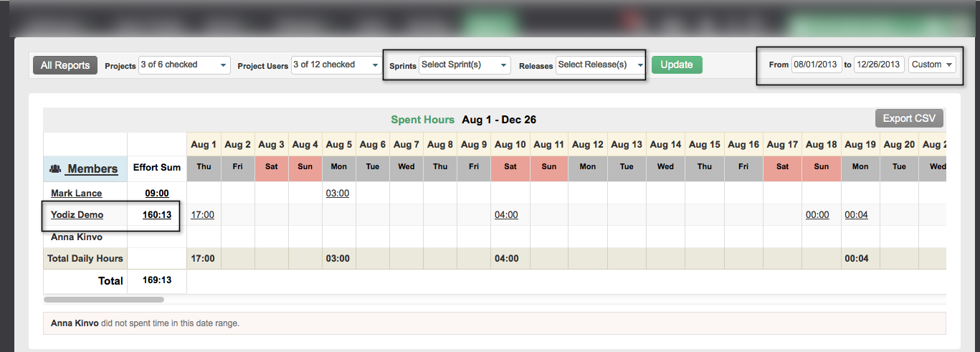Click Mark Lance's 09:00 effort sum
980x352 pixels.
coord(156,194)
